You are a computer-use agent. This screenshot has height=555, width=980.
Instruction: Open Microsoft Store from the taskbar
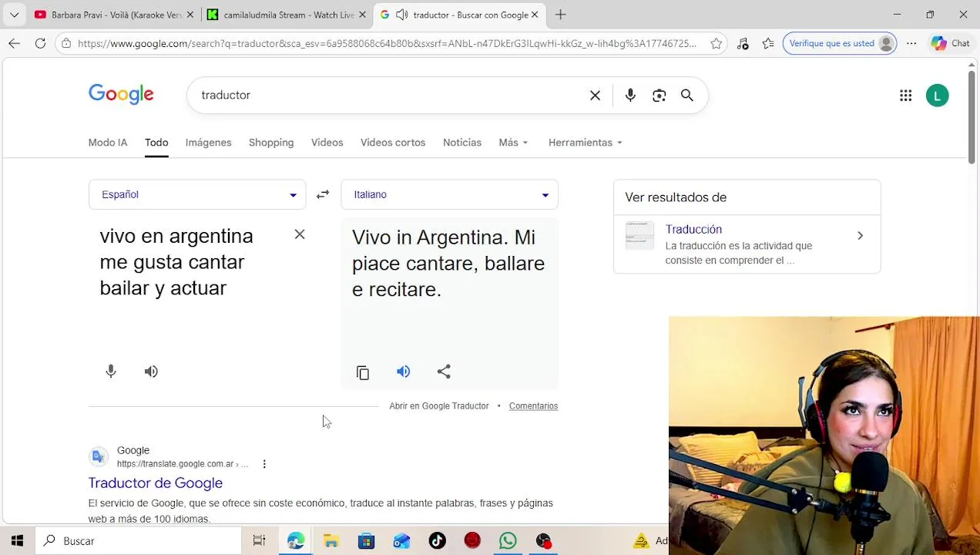(x=367, y=541)
